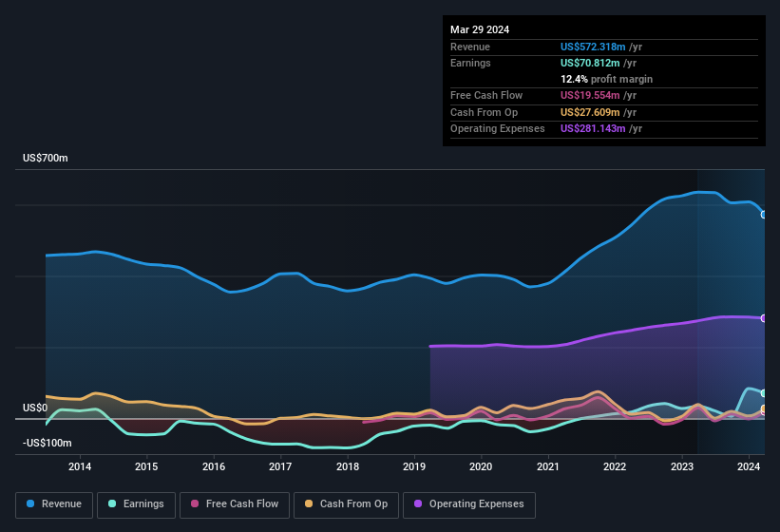The height and width of the screenshot is (532, 780).
Task: Select the 2022 x-axis label
Action: coord(615,466)
